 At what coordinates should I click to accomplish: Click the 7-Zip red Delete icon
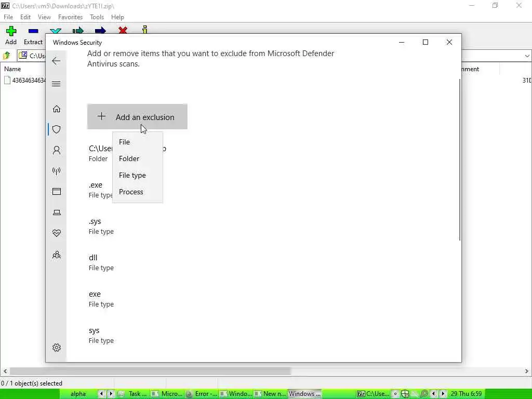123,31
